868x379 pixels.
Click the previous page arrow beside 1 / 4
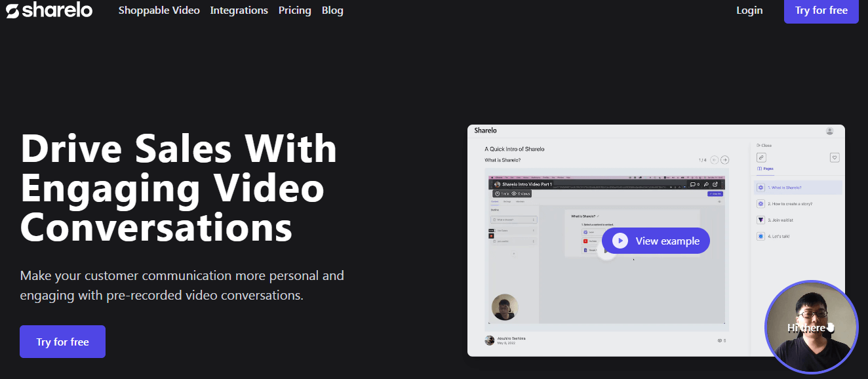[x=714, y=160]
